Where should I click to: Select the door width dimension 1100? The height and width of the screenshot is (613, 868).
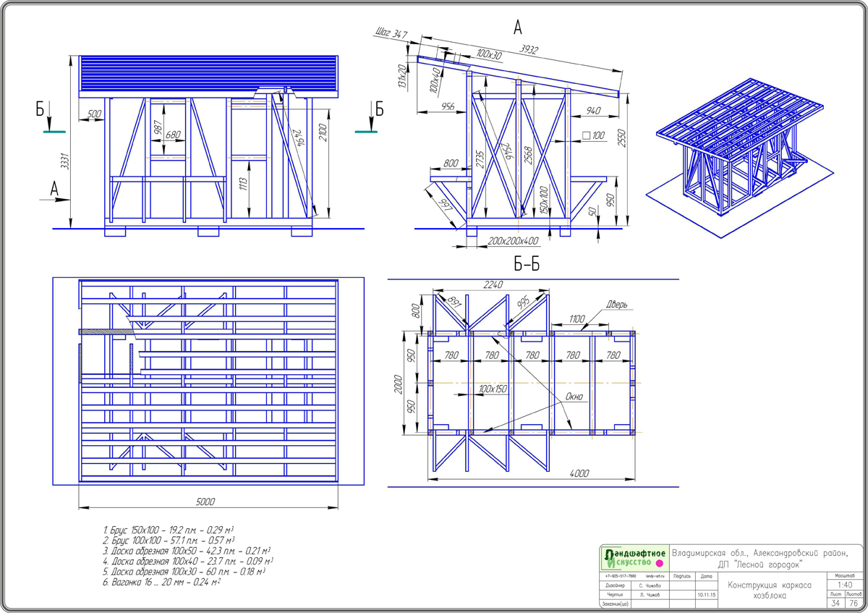576,318
